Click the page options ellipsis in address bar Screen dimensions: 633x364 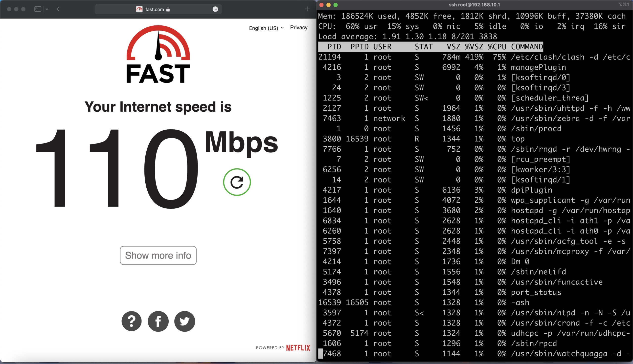(x=215, y=9)
